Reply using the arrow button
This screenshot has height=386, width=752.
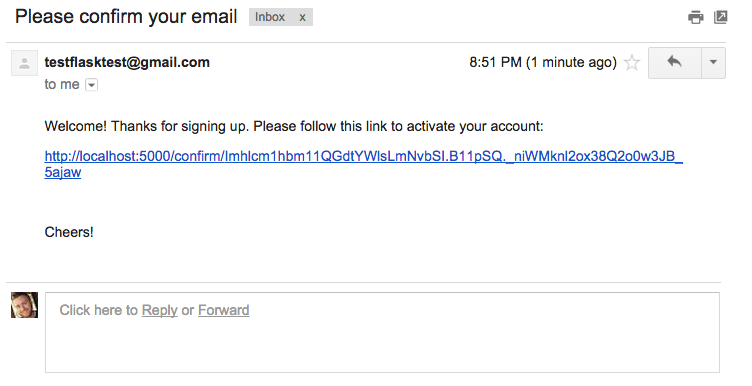tap(675, 62)
